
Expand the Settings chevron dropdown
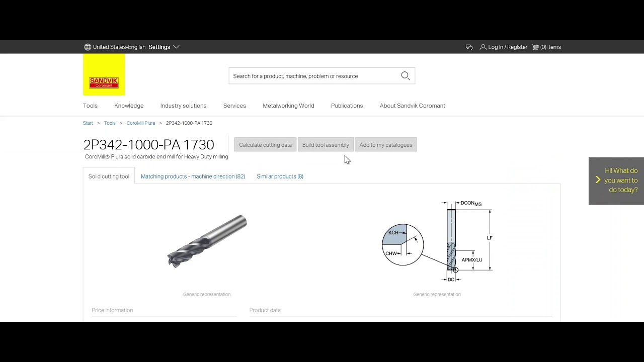[176, 47]
